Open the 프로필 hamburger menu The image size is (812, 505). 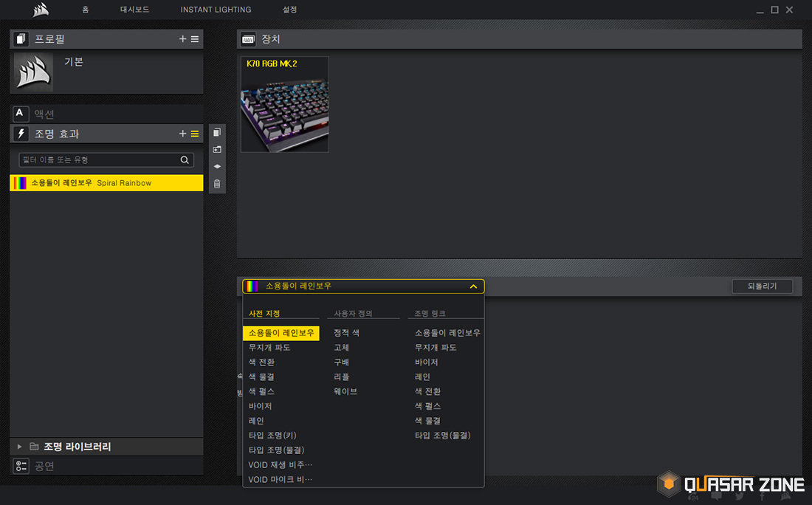tap(195, 39)
